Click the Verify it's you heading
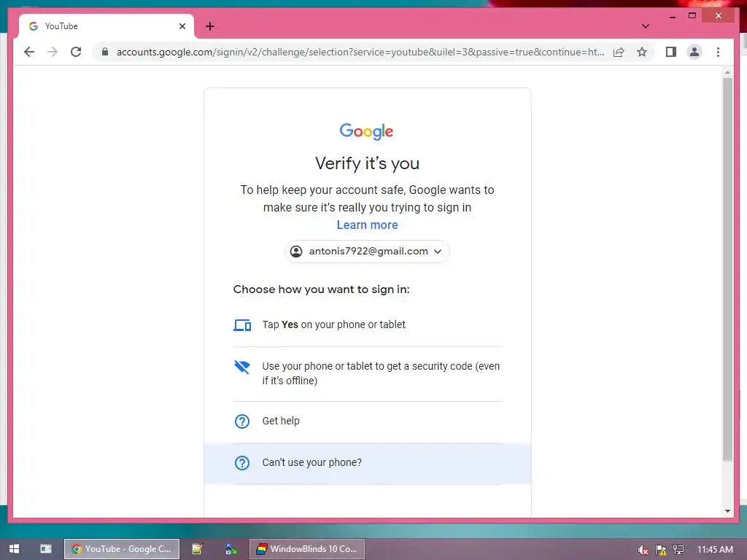The image size is (747, 560). coord(368,163)
